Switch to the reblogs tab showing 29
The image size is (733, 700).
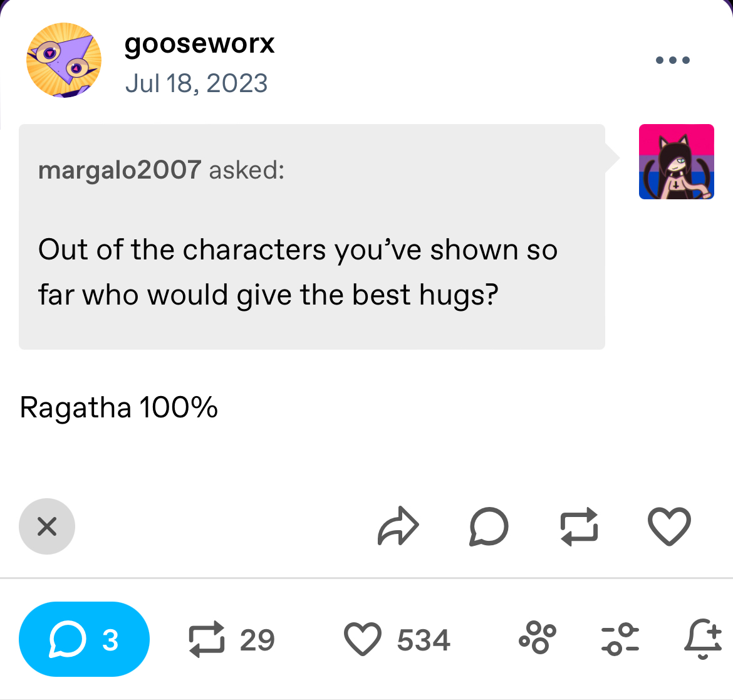pyautogui.click(x=231, y=639)
